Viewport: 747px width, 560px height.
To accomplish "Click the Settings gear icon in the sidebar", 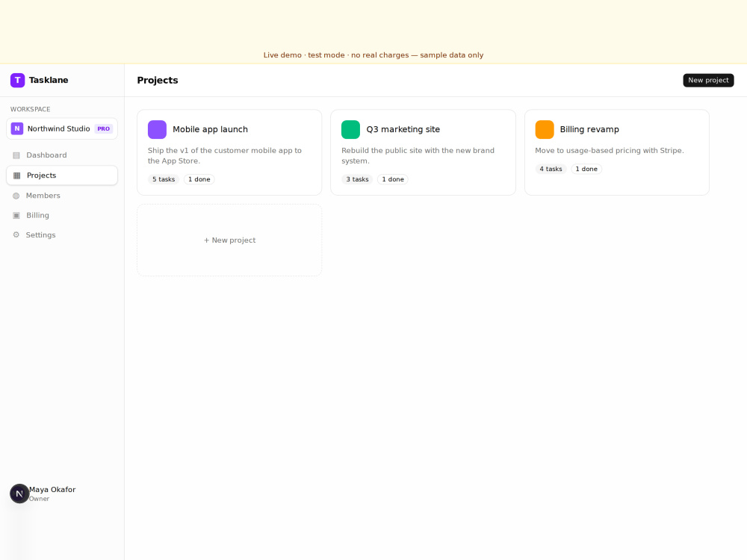I will (16, 234).
